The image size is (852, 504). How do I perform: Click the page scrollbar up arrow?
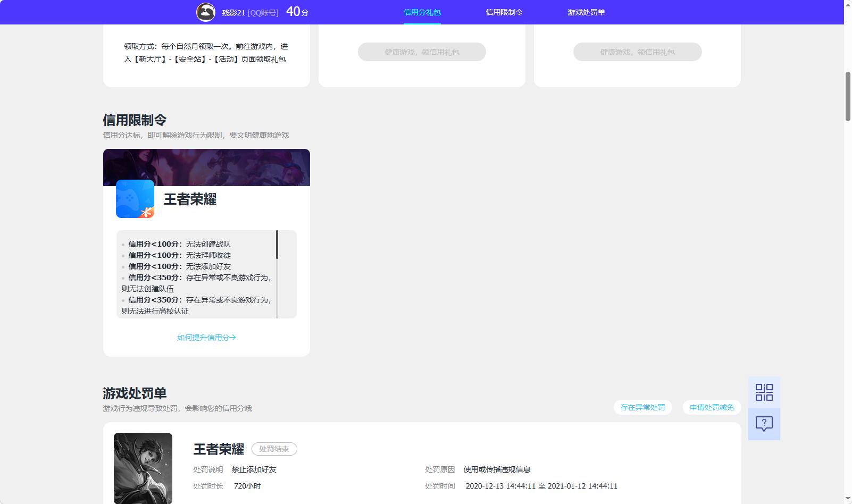(848, 4)
